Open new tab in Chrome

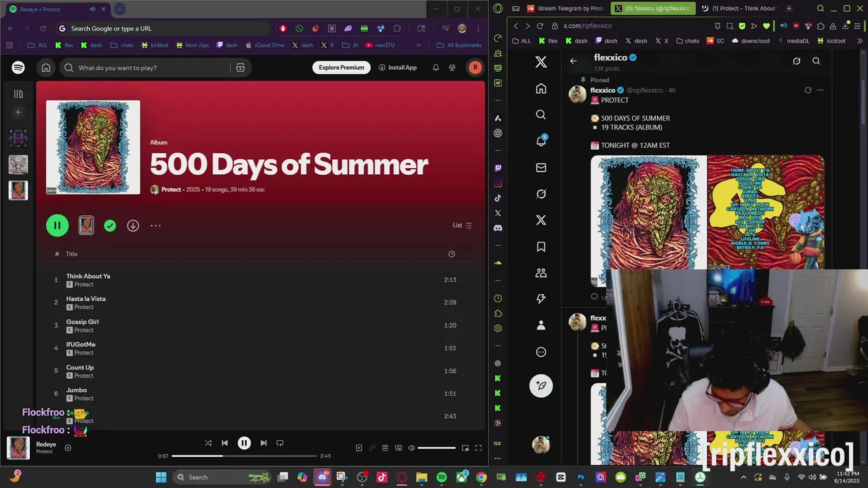119,9
